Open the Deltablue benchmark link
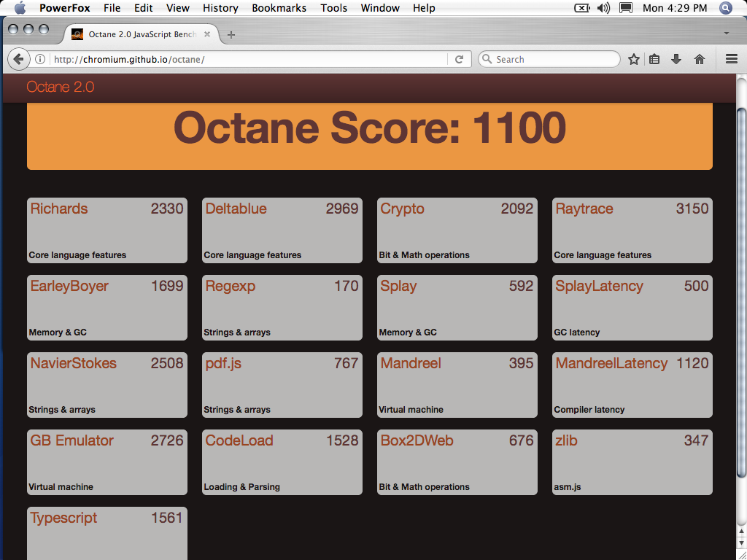 tap(236, 209)
